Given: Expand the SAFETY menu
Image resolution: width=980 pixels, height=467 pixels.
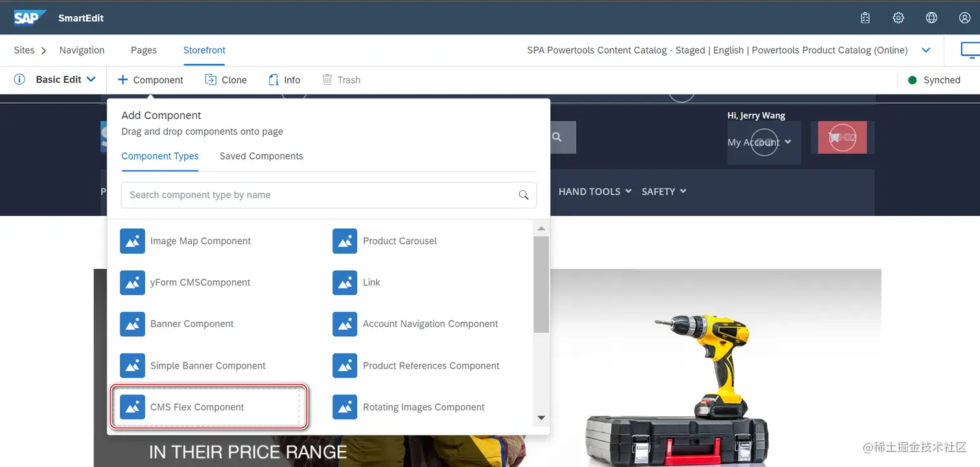Looking at the screenshot, I should 664,191.
